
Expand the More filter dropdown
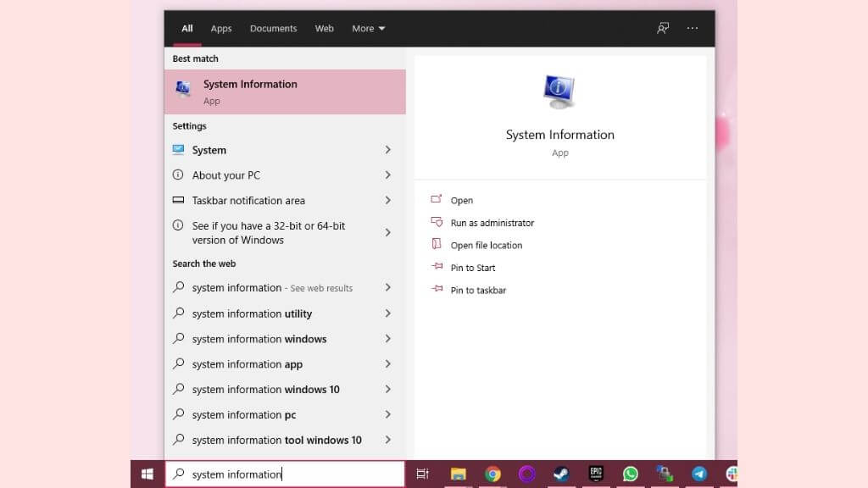[369, 28]
